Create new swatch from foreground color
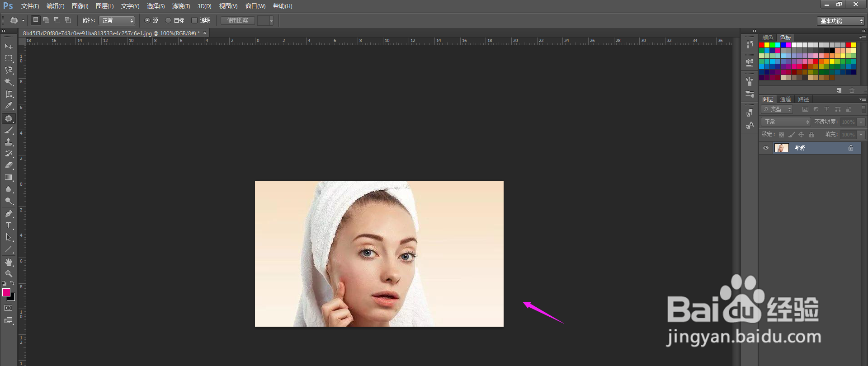The width and height of the screenshot is (868, 366). (839, 90)
